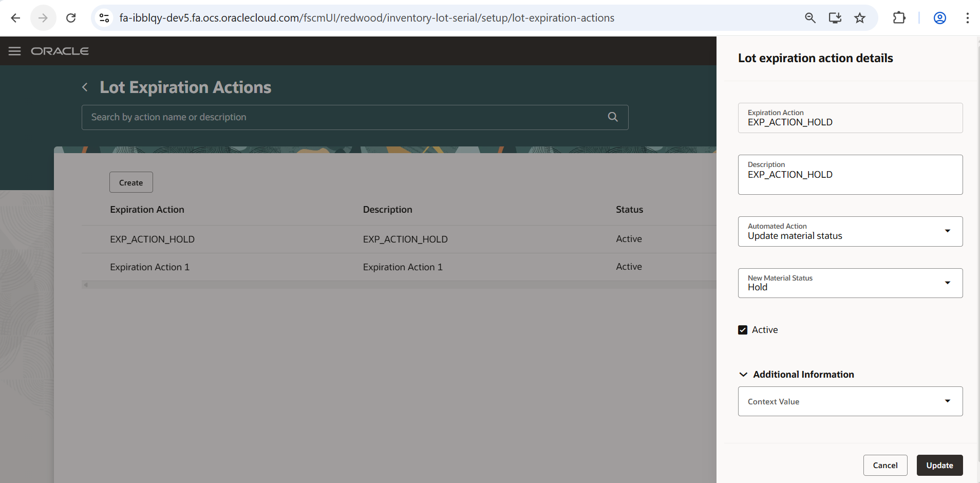Image resolution: width=980 pixels, height=483 pixels.
Task: Click Active status of EXP_ACTION_HOLD row
Action: click(x=629, y=239)
